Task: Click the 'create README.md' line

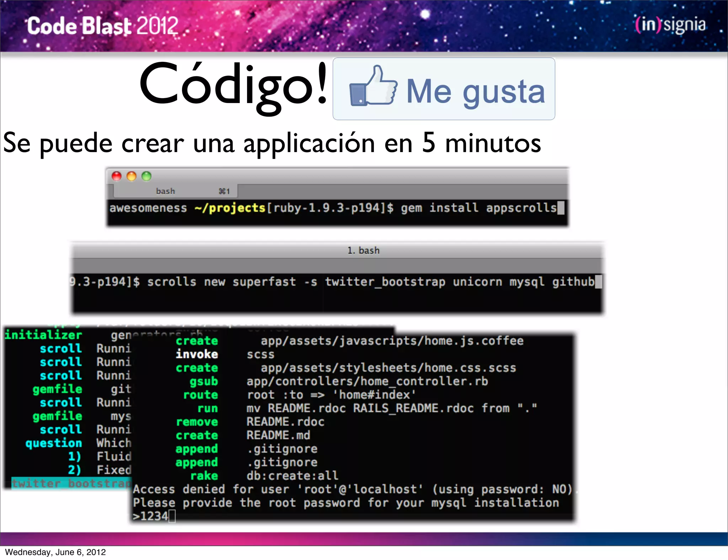Action: [x=243, y=435]
